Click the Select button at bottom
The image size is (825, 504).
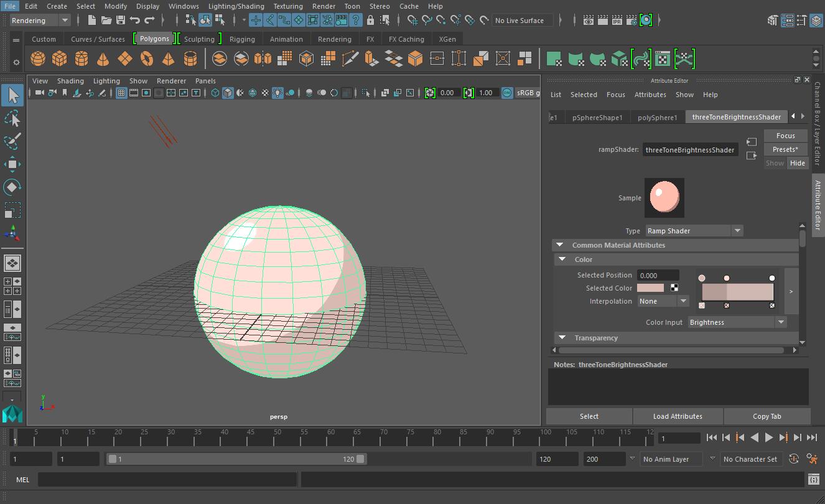[x=589, y=416]
